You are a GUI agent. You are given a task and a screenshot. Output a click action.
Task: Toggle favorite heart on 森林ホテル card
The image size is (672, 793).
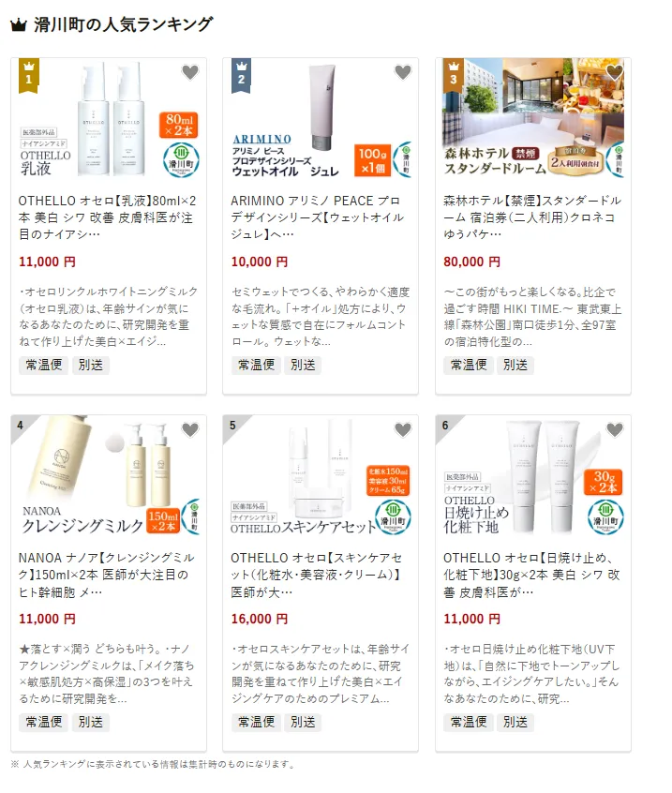tap(615, 72)
